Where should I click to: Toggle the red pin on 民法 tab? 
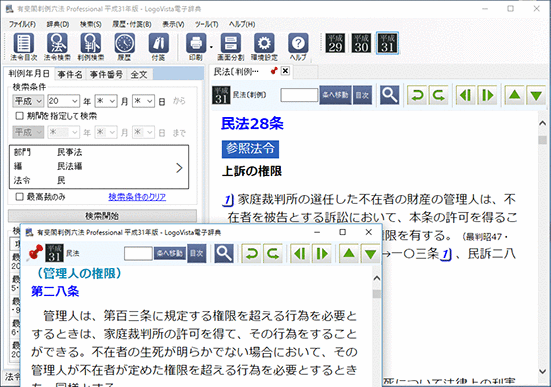[x=274, y=71]
